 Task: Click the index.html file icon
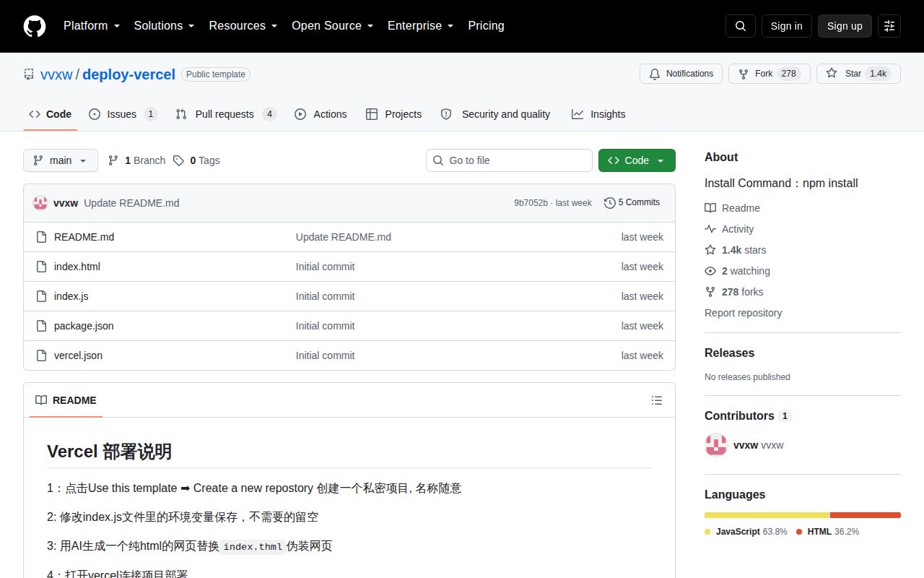[x=41, y=267]
